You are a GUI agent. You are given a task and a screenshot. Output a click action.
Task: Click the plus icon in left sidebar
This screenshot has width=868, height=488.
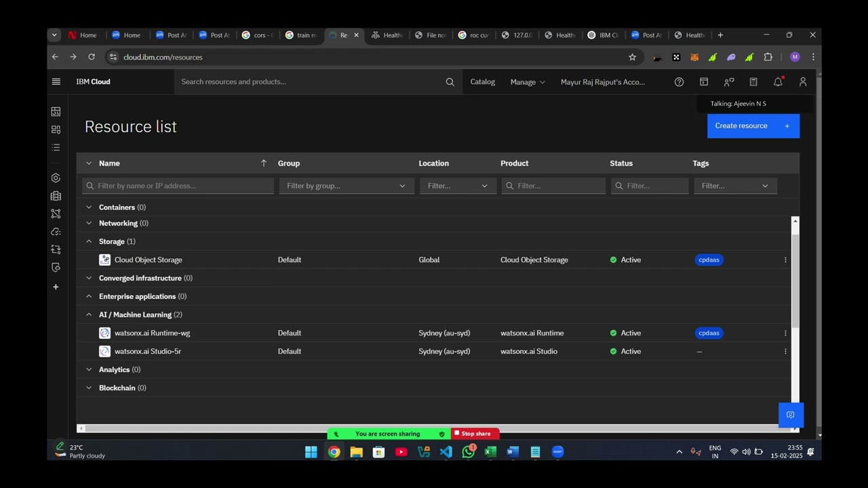[56, 287]
